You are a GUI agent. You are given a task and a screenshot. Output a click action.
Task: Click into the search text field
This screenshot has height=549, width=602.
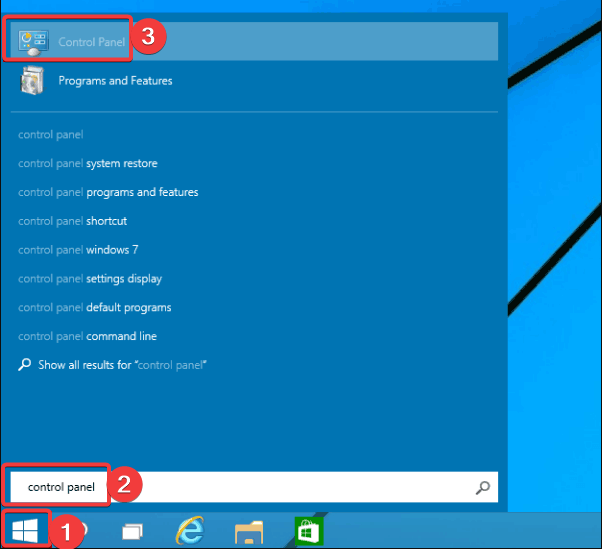(x=254, y=487)
